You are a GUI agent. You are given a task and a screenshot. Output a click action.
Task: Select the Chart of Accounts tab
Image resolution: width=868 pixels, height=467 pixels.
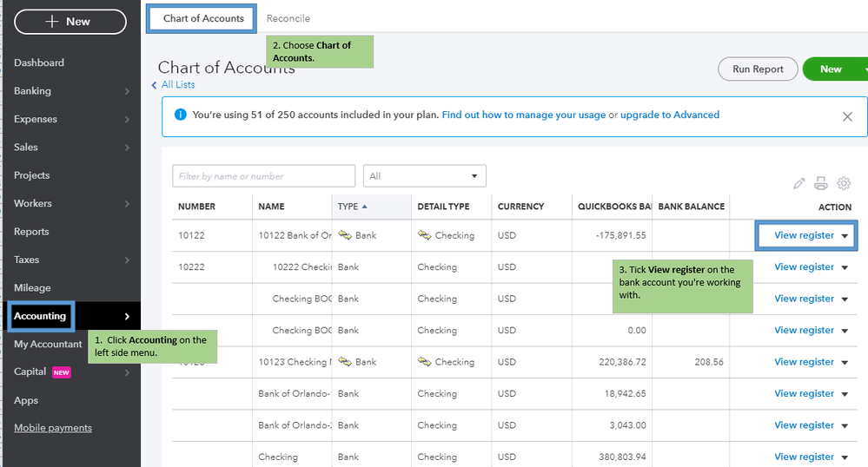[x=203, y=18]
